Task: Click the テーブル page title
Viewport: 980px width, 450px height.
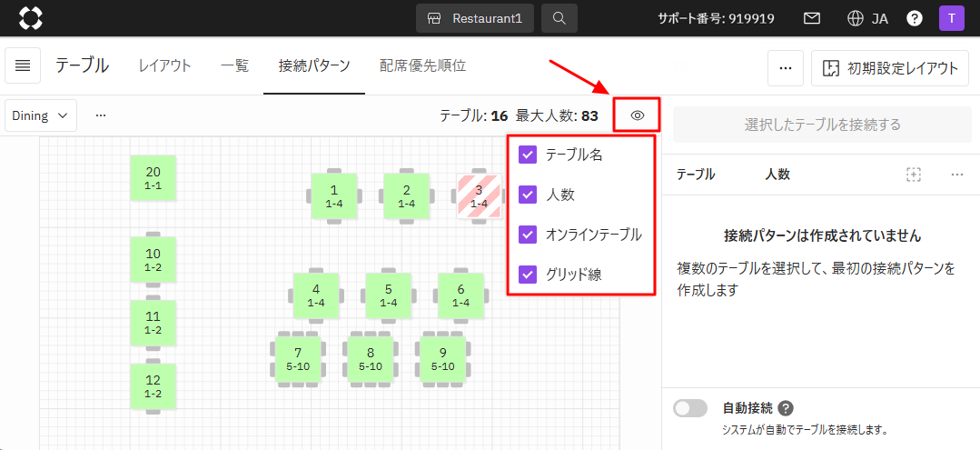Action: coord(82,65)
